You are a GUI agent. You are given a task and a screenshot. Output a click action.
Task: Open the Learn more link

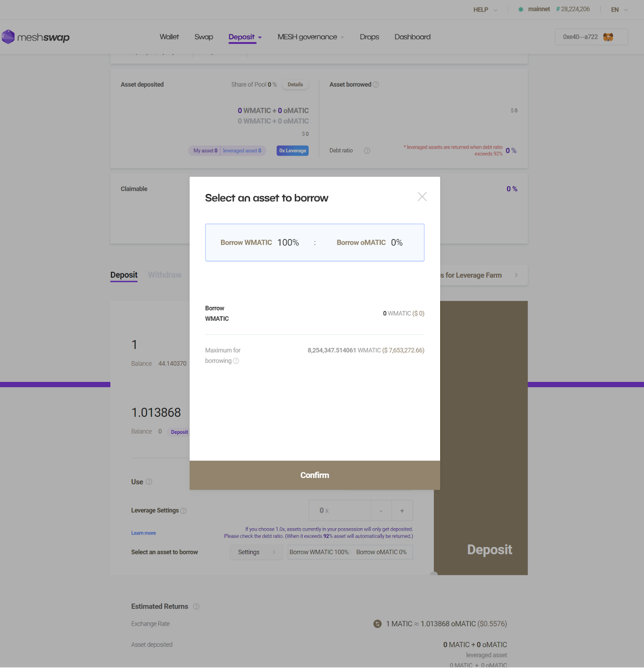coord(144,533)
